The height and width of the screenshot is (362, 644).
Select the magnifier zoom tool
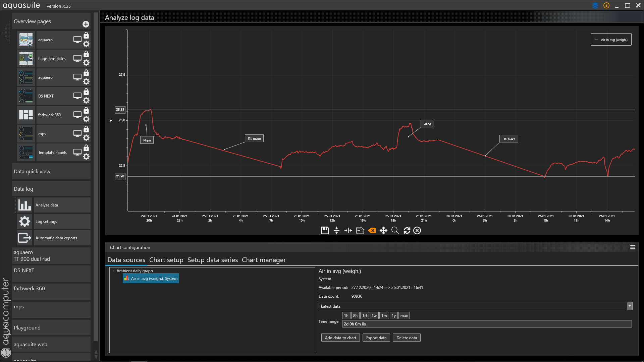tap(395, 231)
